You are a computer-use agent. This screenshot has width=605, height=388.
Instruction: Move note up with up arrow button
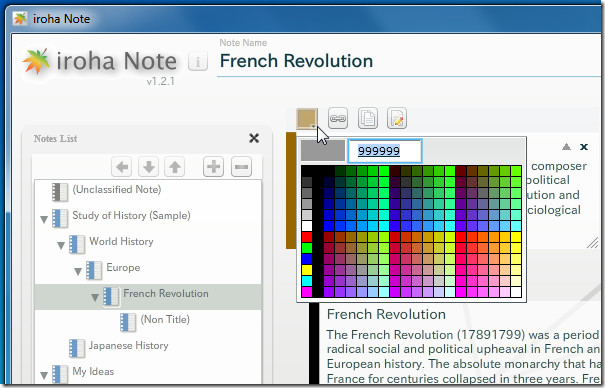[x=175, y=167]
